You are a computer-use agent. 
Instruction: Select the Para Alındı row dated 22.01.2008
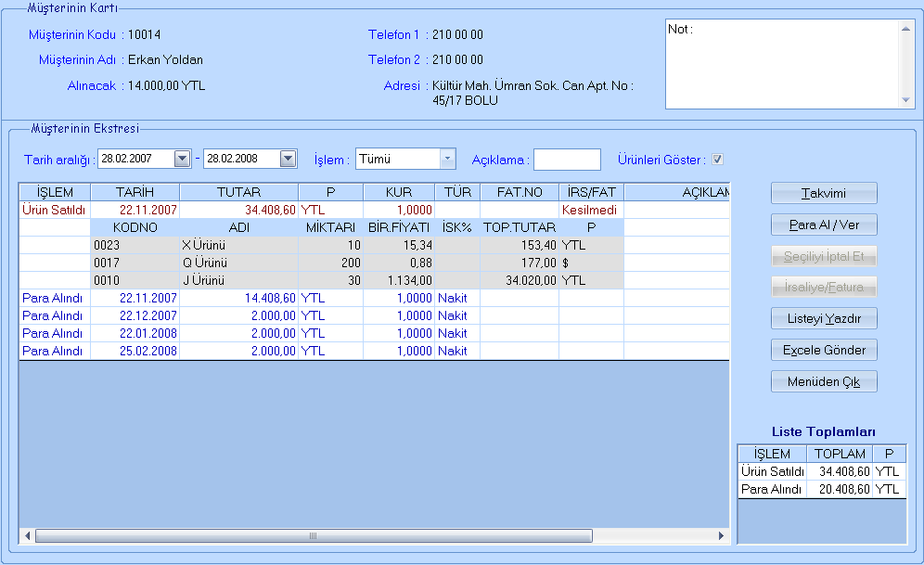pyautogui.click(x=374, y=333)
